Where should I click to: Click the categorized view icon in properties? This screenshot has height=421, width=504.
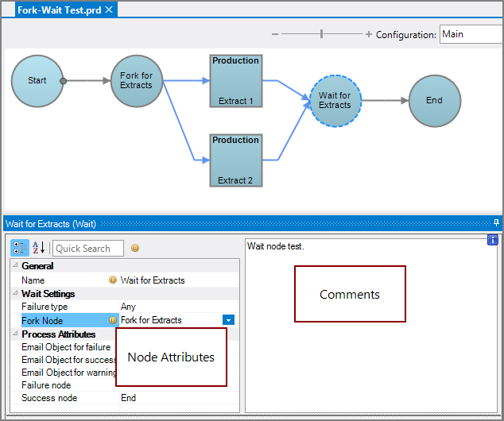tap(21, 249)
